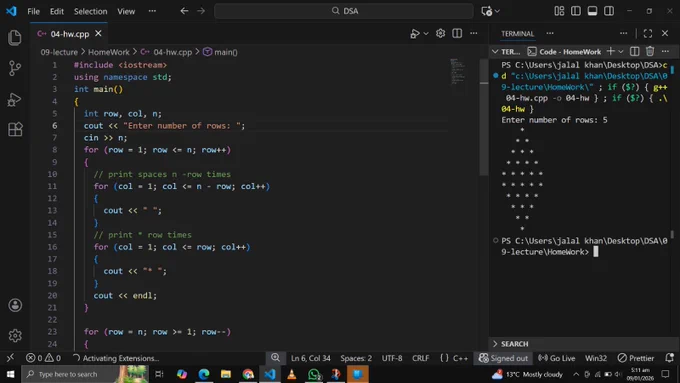Open the Explorer view in activity bar
This screenshot has height=383, width=680.
coord(15,38)
